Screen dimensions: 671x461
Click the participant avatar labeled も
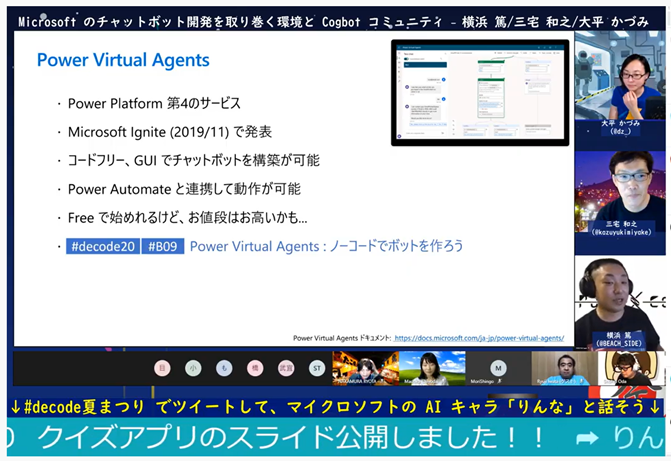click(x=224, y=368)
